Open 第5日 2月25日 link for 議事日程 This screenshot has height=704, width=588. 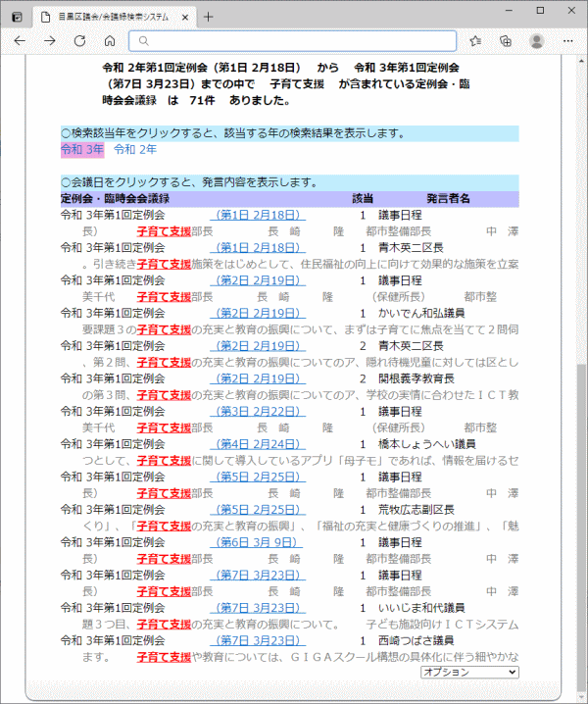pyautogui.click(x=258, y=478)
